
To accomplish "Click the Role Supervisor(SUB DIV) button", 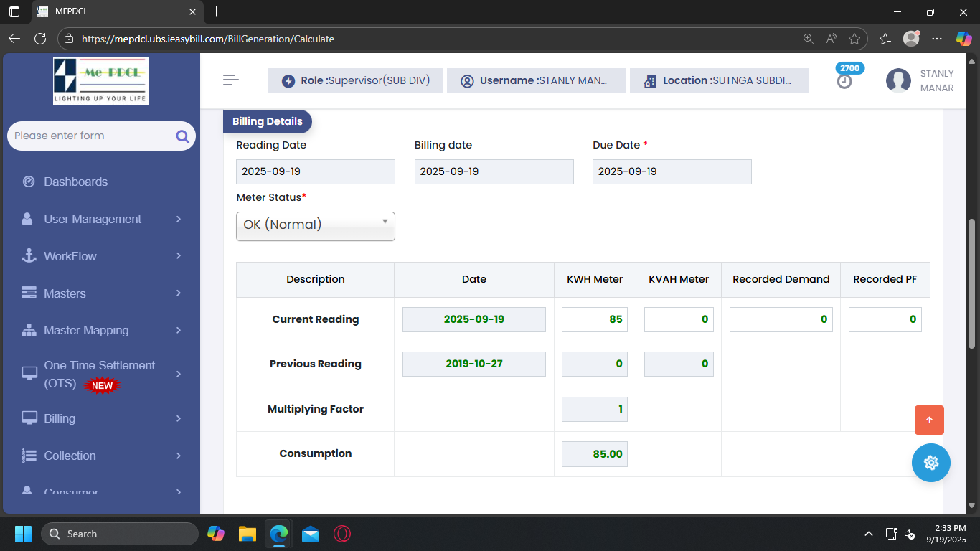I will [355, 81].
